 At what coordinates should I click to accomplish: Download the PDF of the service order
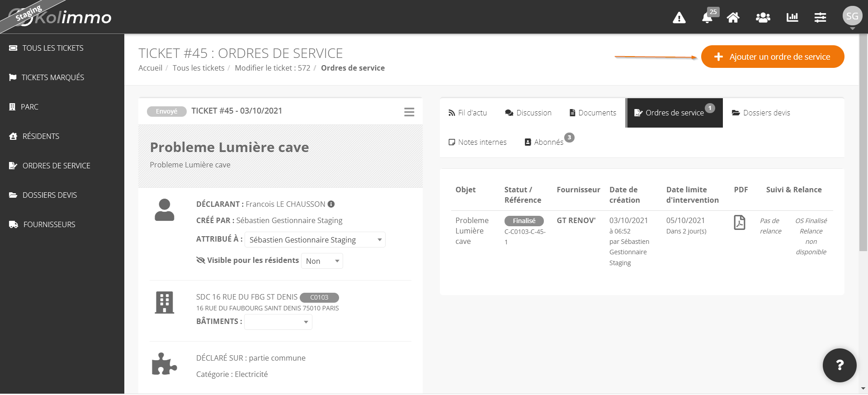[x=740, y=222]
